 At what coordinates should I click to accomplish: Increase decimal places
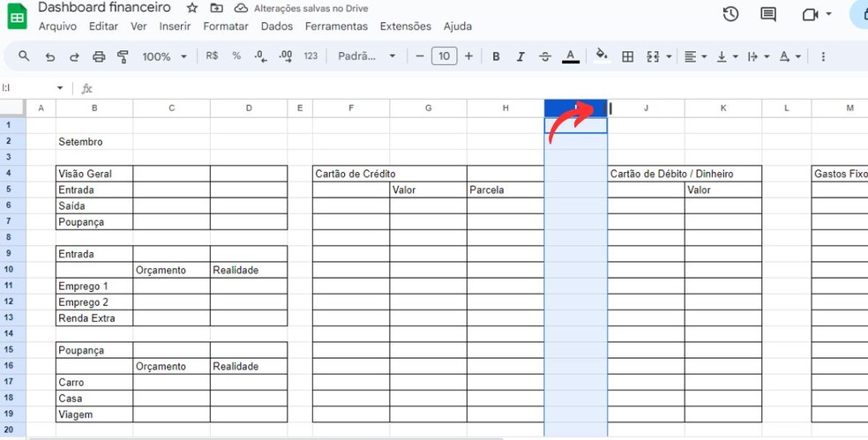point(286,56)
